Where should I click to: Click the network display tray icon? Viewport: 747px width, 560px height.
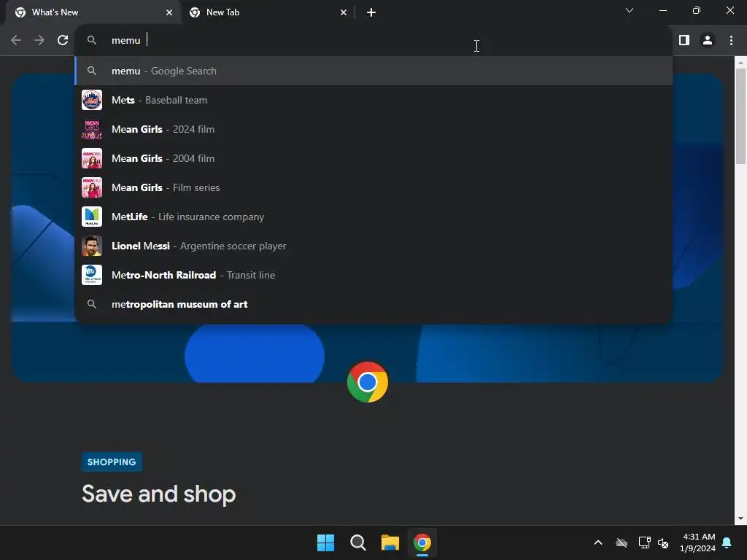644,542
